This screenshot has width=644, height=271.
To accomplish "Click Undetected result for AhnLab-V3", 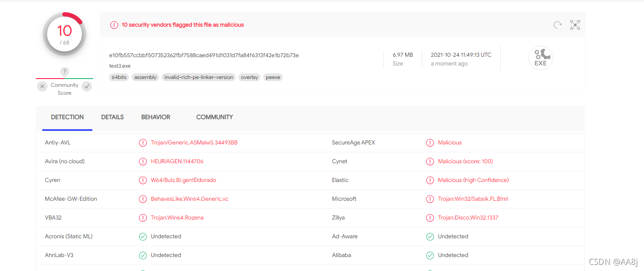I will (166, 255).
